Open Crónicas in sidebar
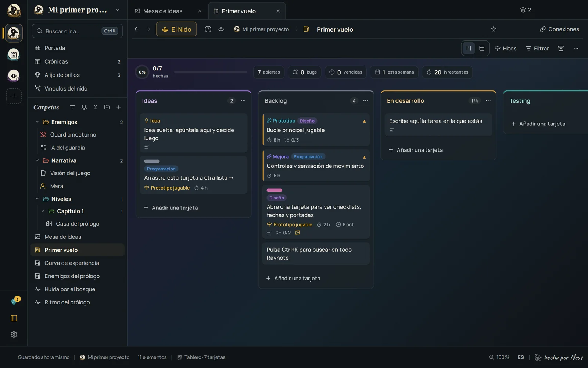Viewport: 588px width, 368px height. pos(78,61)
